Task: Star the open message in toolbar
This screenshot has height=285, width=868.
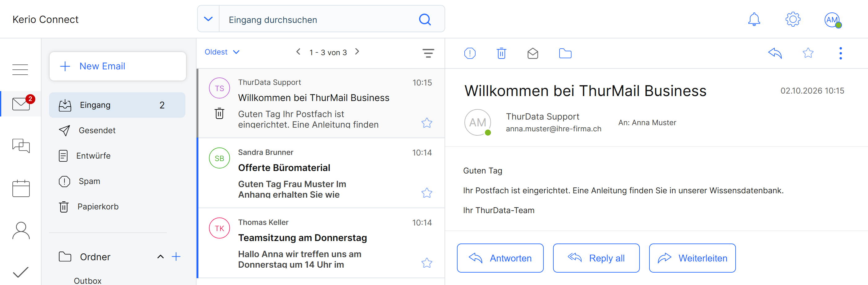Action: click(x=808, y=53)
